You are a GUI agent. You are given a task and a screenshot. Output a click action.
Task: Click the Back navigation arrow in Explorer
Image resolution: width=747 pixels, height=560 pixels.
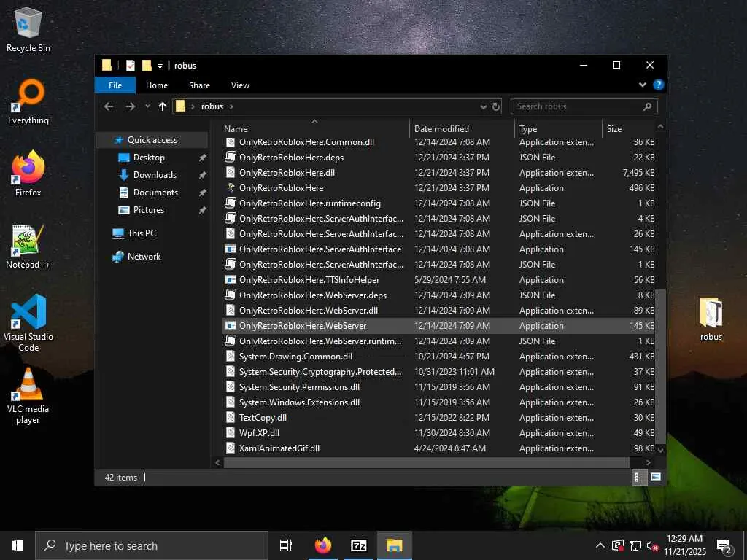[x=109, y=106]
